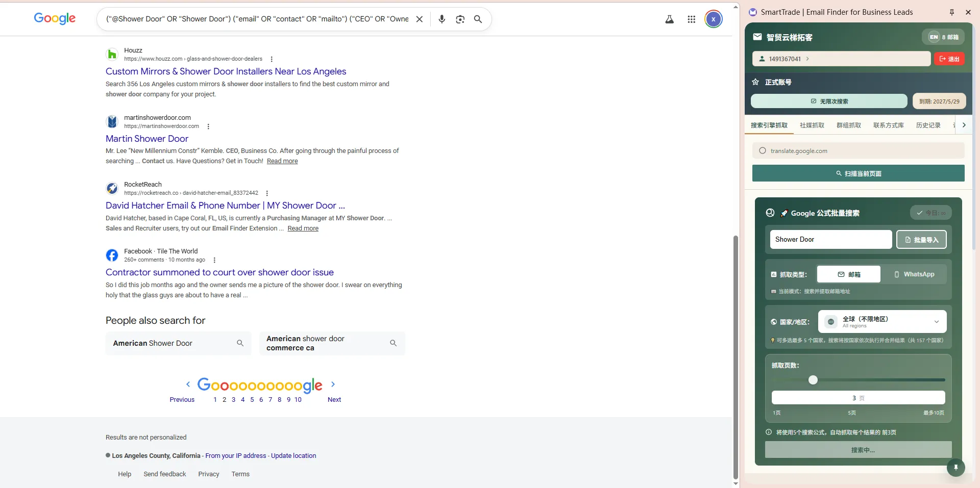Screen dimensions: 980x488
Task: Click the 3 页 page count field
Action: [858, 398]
